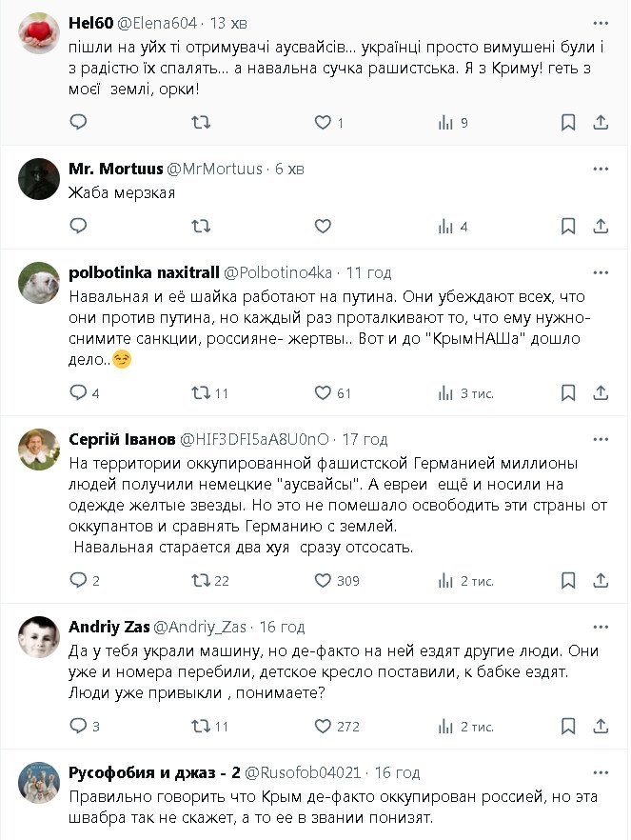The height and width of the screenshot is (840, 631).
Task: Bookmark the Mr. Mortuus tweet
Action: (568, 227)
